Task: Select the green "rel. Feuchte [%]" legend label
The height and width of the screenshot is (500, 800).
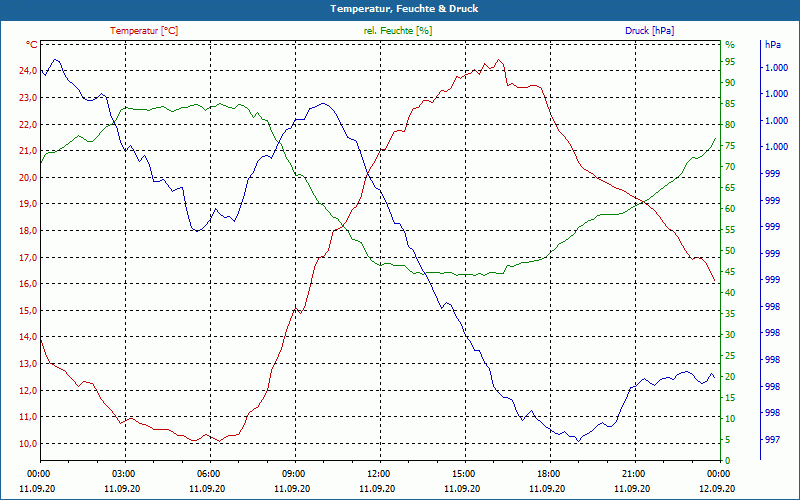Action: (398, 31)
